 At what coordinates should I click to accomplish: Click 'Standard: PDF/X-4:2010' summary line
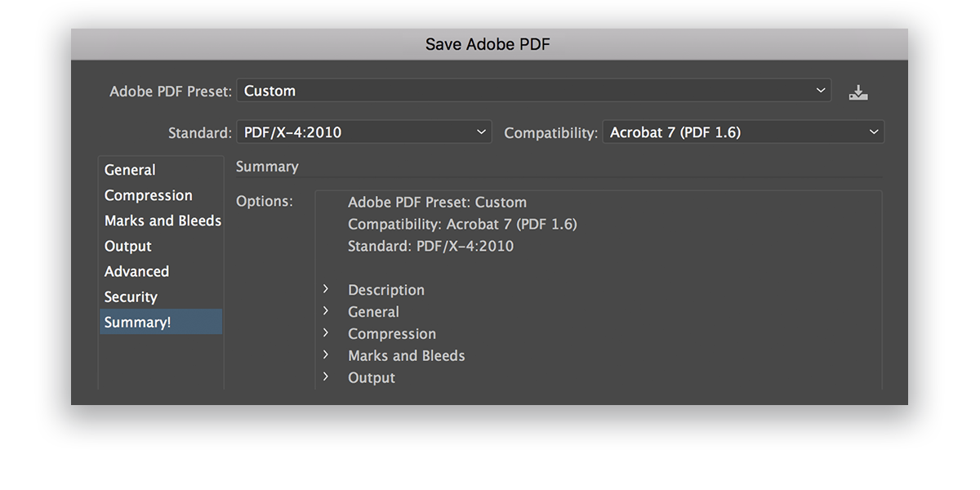[x=430, y=246]
